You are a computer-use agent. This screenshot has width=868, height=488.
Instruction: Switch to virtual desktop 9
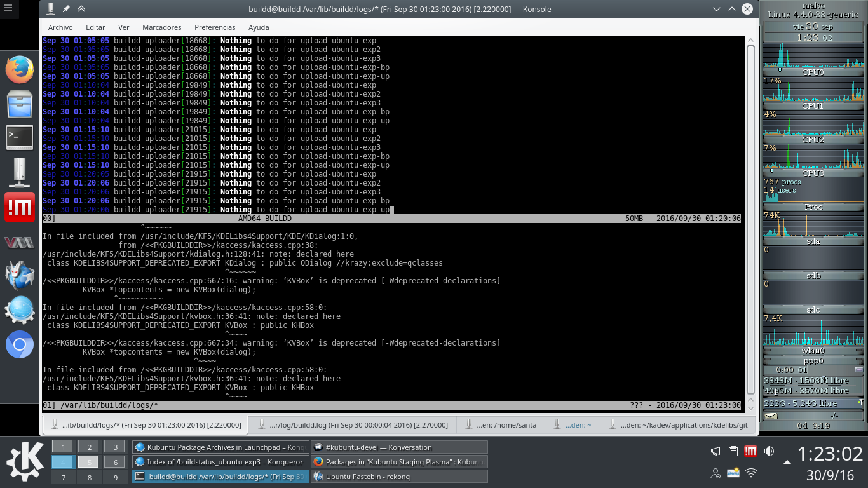pyautogui.click(x=115, y=477)
